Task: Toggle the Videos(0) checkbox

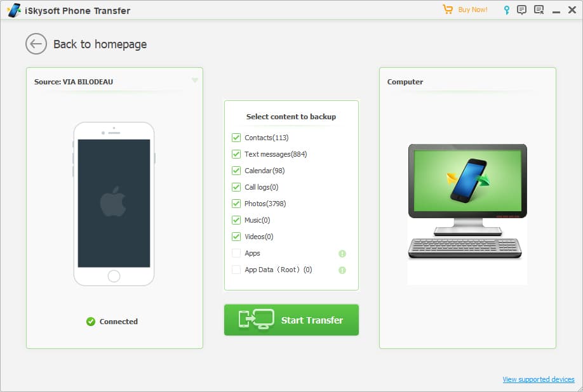Action: (x=236, y=237)
